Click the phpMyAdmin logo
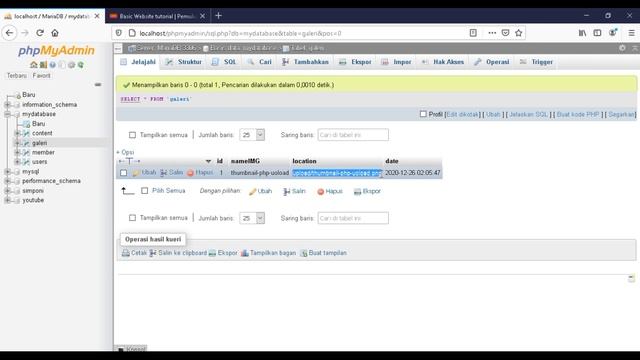640x360 pixels. 56,50
